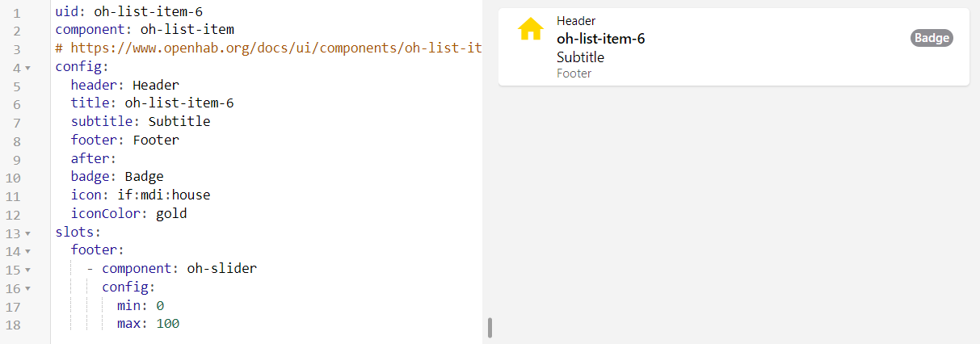Click the Subtitle text in preview card

point(580,57)
